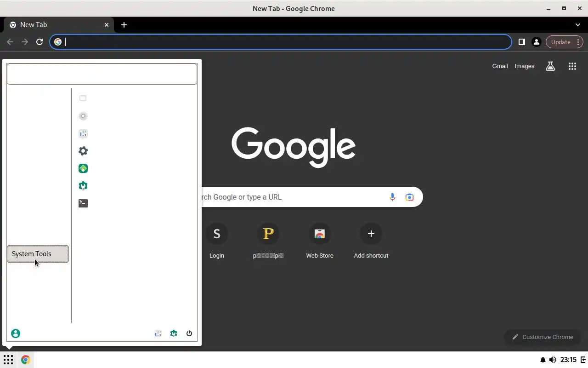Open the Gmail link
Screen dimensions: 588x368
click(x=500, y=66)
